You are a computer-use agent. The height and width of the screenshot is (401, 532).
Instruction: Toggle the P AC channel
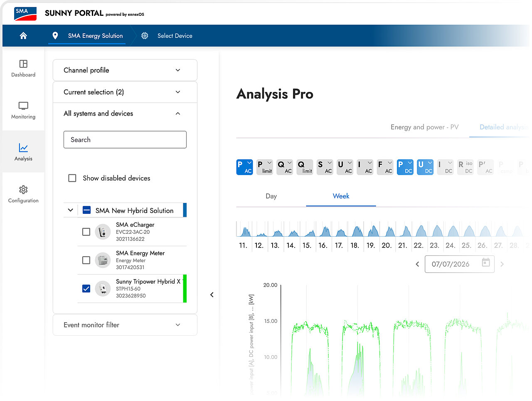click(245, 167)
